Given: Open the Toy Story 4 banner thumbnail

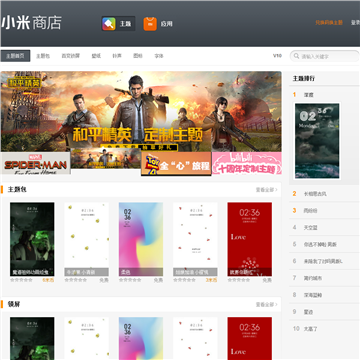Looking at the screenshot, I should pyautogui.click(x=176, y=163).
